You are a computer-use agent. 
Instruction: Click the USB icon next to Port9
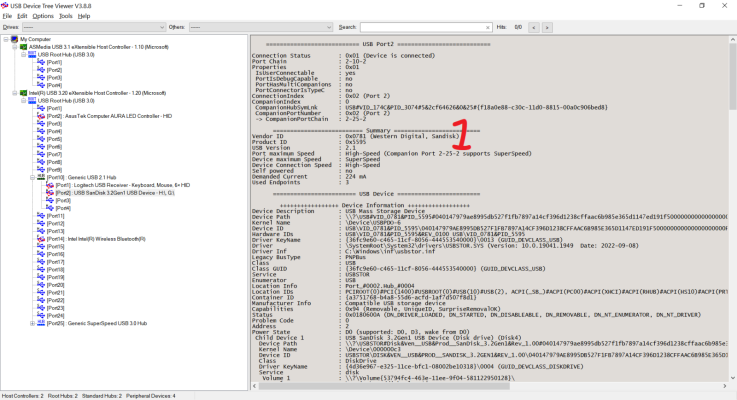[x=41, y=170]
